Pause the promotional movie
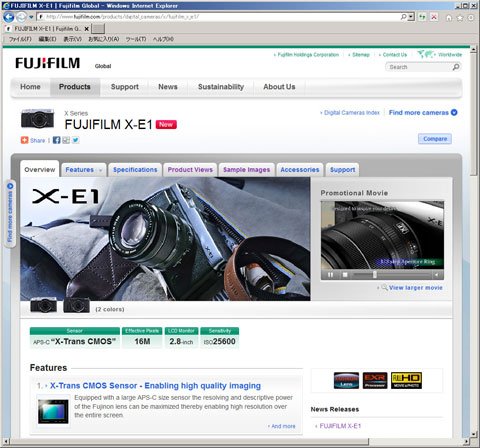This screenshot has width=480, height=448. point(330,275)
